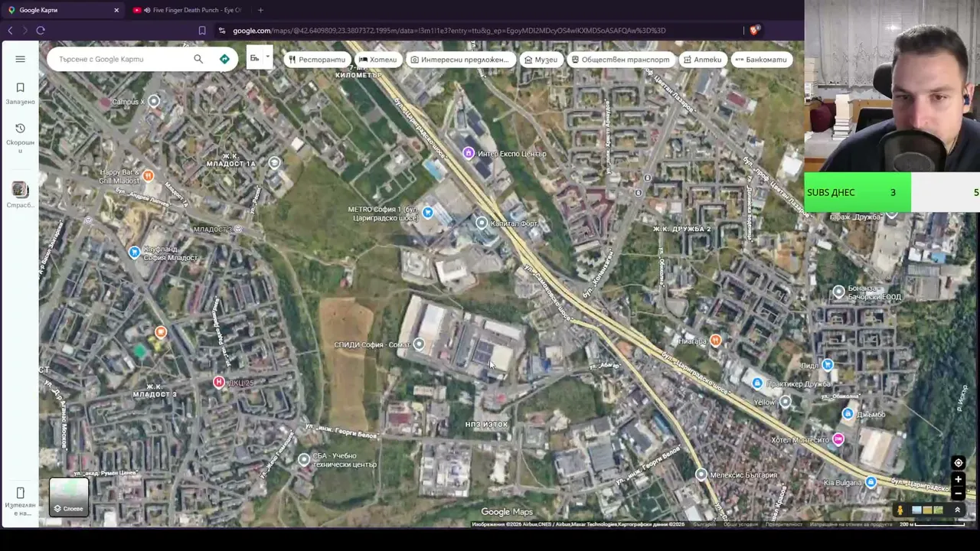Click the Ж.К. Дружба 2 district label

tap(682, 229)
